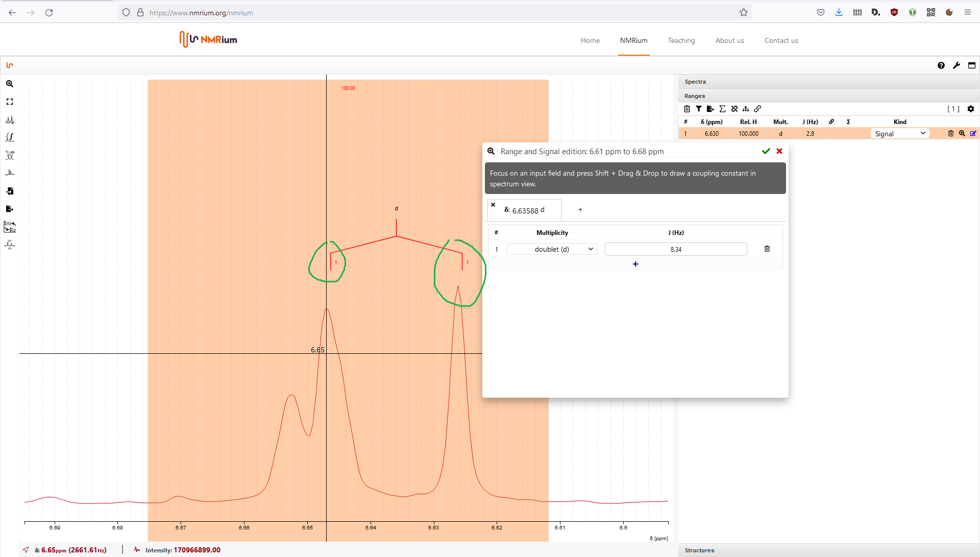Viewport: 980px width, 557px height.
Task: Click the [ 1 ] ranges counter
Action: (953, 109)
